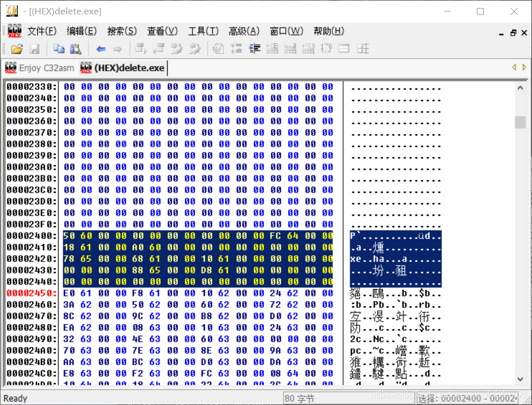The image size is (532, 405).
Task: Click the Save floppy disk icon
Action: (x=34, y=49)
